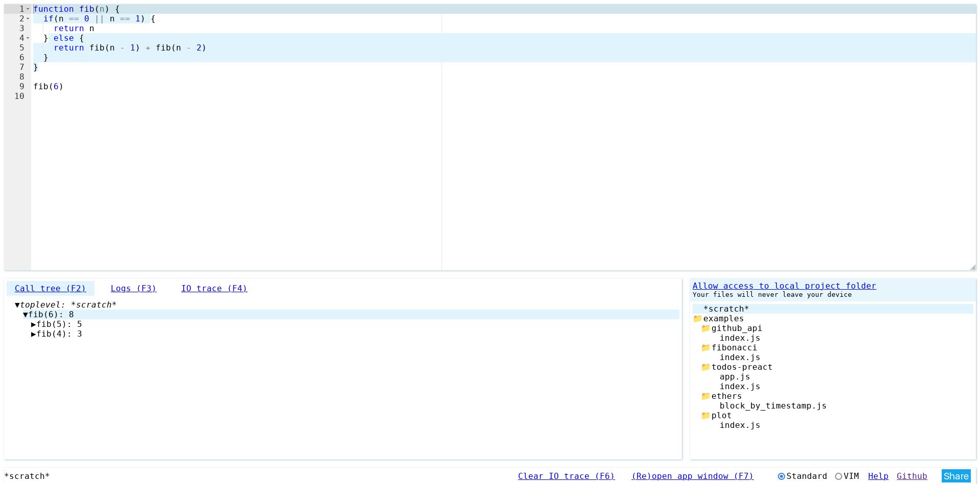The height and width of the screenshot is (484, 980).
Task: Expand the fib(5): 5 call node
Action: point(34,324)
